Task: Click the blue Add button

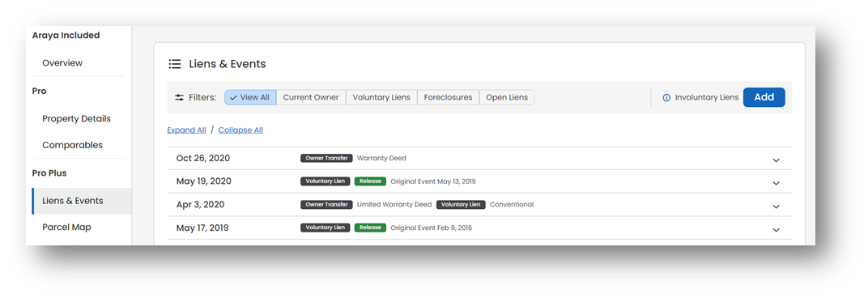Action: 764,97
